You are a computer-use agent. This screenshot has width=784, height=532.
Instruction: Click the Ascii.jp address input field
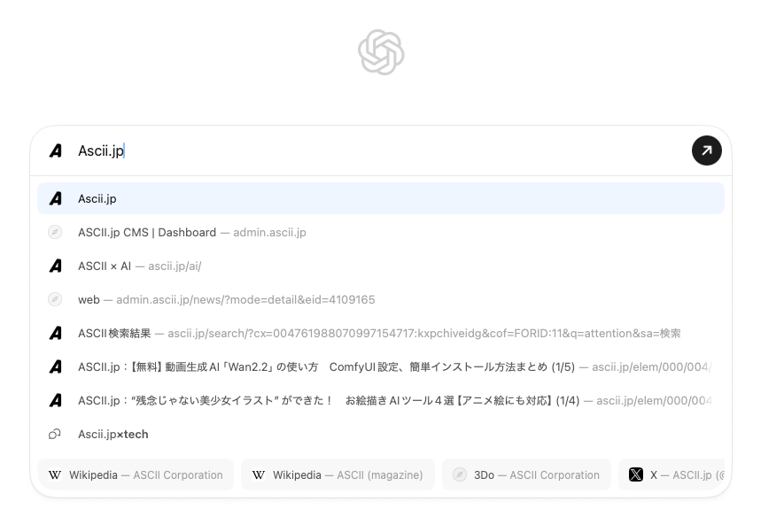click(x=380, y=150)
